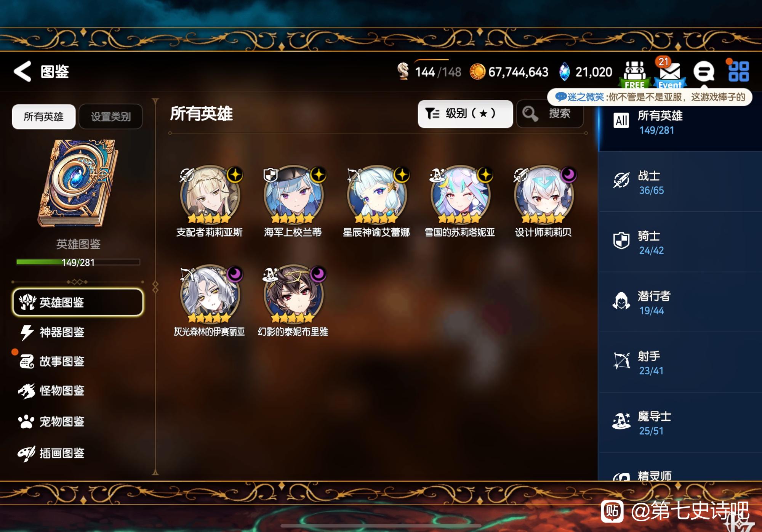Click the 英雄图鉴 progress bar 149/281

[78, 262]
